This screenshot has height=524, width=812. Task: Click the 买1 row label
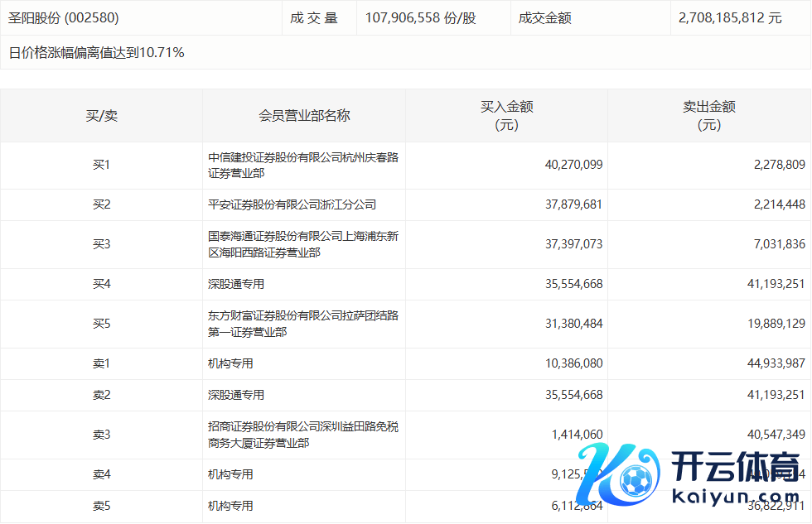click(x=101, y=165)
